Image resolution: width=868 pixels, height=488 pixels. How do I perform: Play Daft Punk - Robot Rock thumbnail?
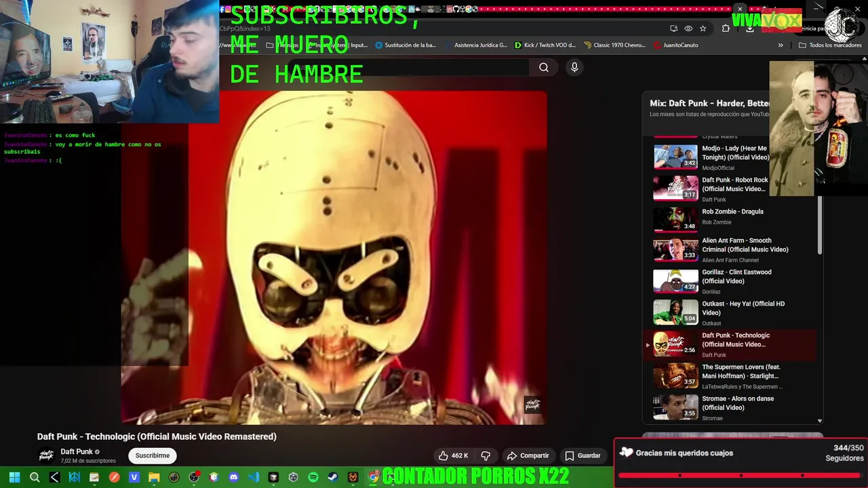pyautogui.click(x=675, y=188)
